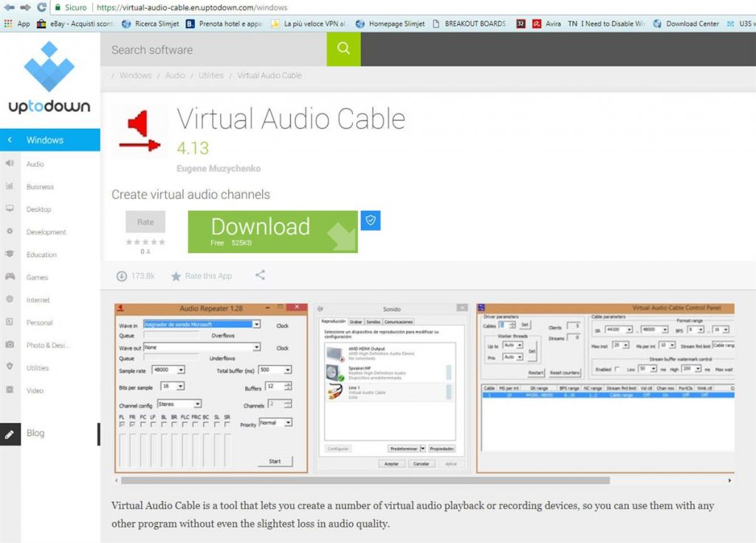
Task: Go to Windows in the breadcrumb
Action: (x=136, y=75)
